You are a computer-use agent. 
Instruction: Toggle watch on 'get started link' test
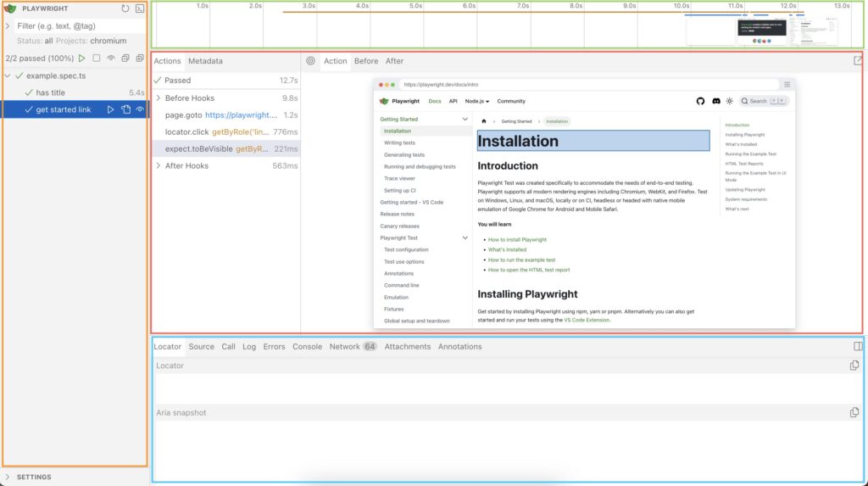(x=140, y=109)
